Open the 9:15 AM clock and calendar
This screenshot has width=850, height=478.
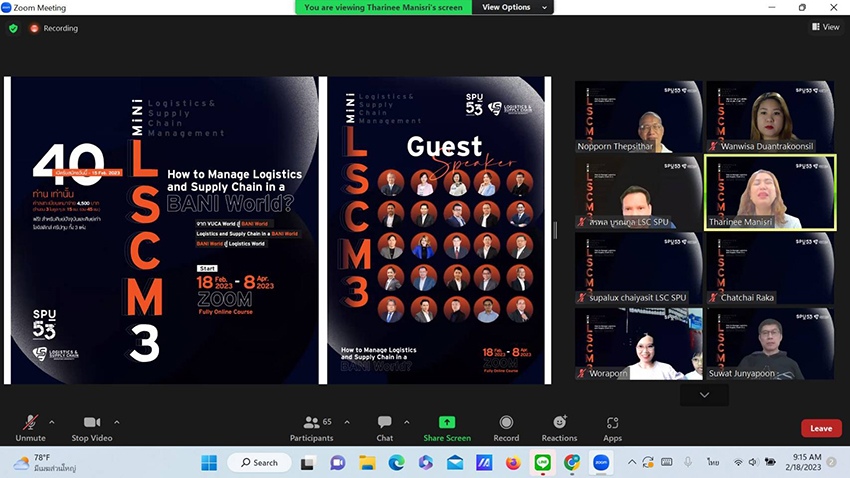tap(803, 462)
